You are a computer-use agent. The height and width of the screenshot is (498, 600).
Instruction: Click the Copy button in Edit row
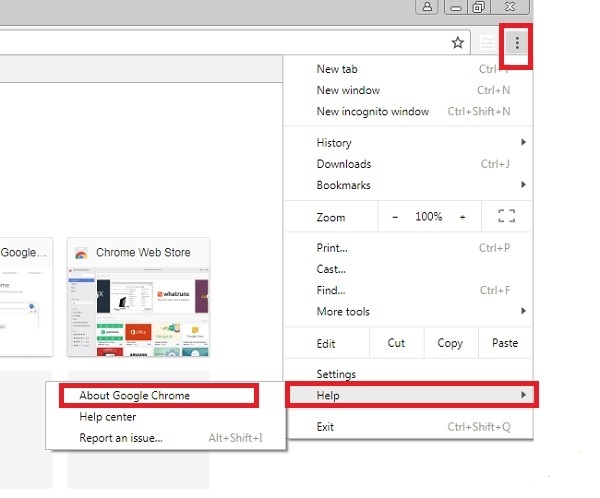(x=451, y=343)
